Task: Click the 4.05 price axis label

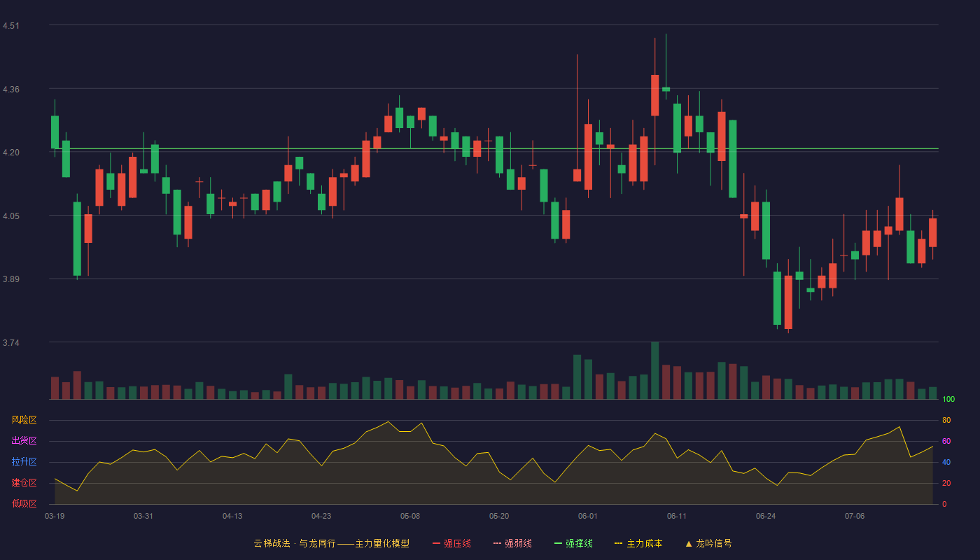Action: point(11,216)
